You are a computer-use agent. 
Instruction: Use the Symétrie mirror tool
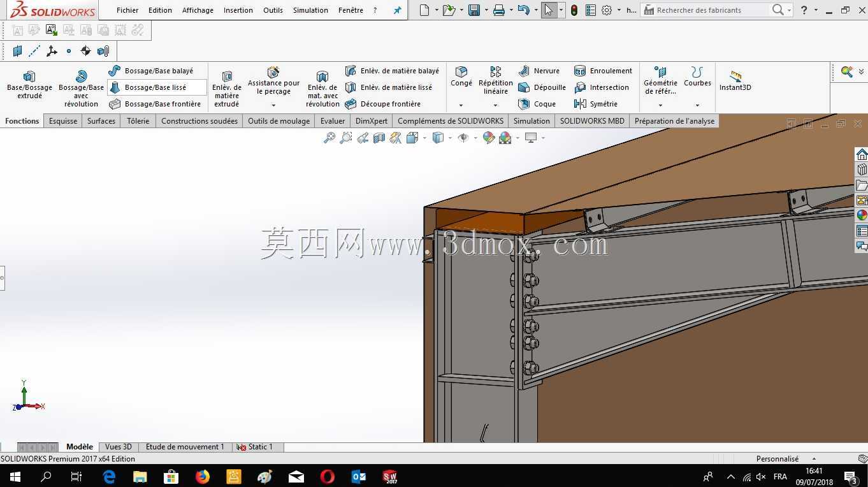(x=596, y=104)
